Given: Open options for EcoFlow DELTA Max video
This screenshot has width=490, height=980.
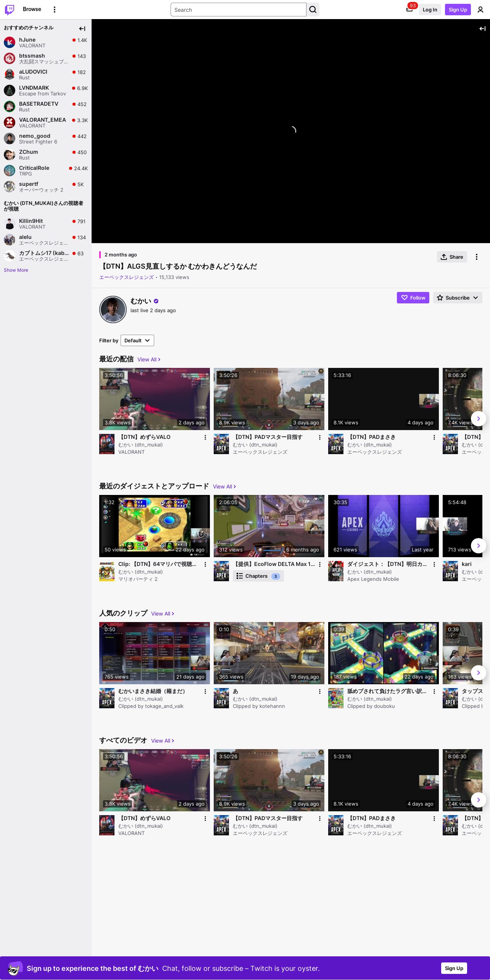Looking at the screenshot, I should (x=320, y=564).
